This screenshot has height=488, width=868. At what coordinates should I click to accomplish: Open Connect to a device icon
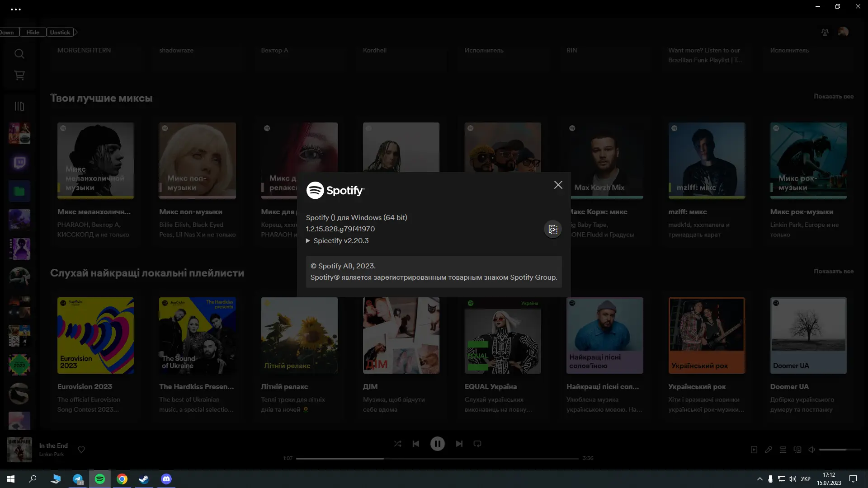tap(797, 450)
